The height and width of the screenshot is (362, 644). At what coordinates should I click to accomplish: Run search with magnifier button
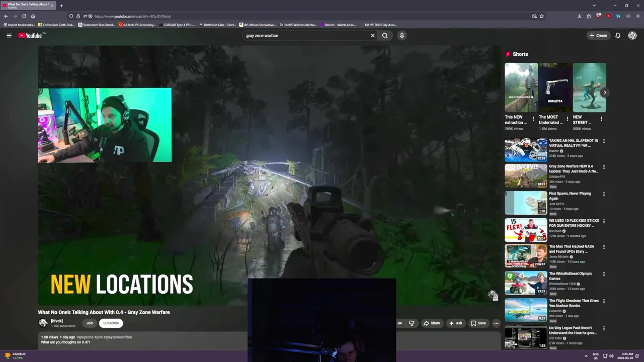coord(385,35)
